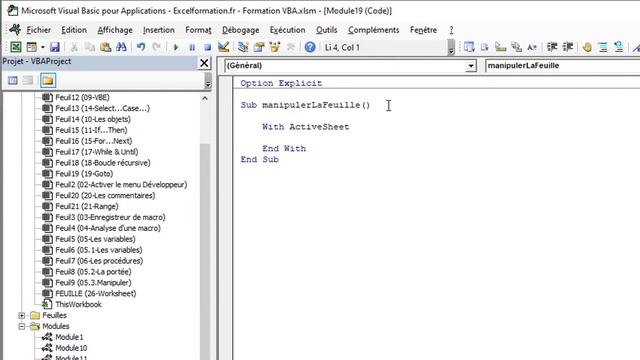Click Complete Word icon
Viewport: 640px width, 360px height.
pos(532,47)
